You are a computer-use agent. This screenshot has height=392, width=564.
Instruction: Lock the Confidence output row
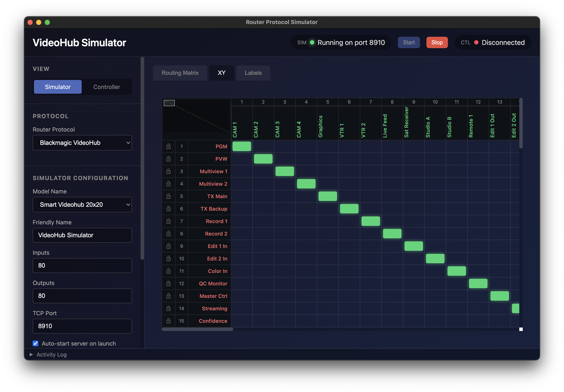click(x=169, y=321)
